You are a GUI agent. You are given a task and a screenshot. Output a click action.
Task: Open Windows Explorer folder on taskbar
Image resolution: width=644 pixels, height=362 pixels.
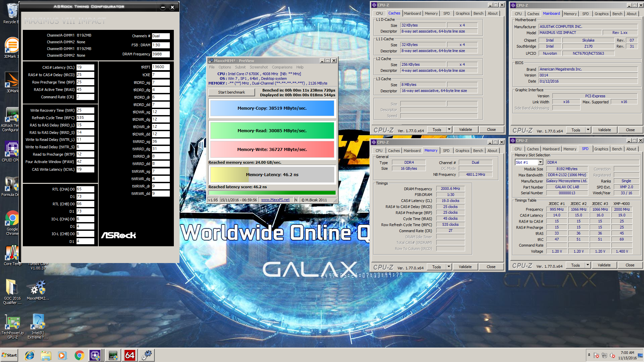[46, 355]
